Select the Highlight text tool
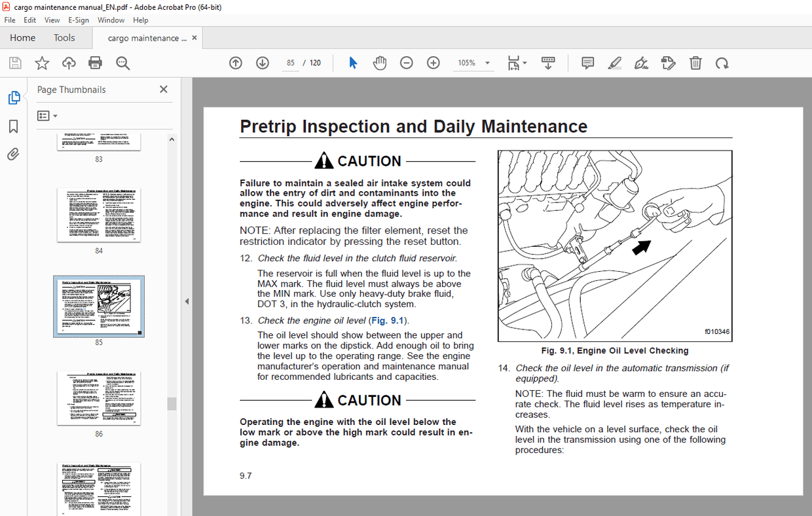This screenshot has height=516, width=812. pyautogui.click(x=614, y=62)
